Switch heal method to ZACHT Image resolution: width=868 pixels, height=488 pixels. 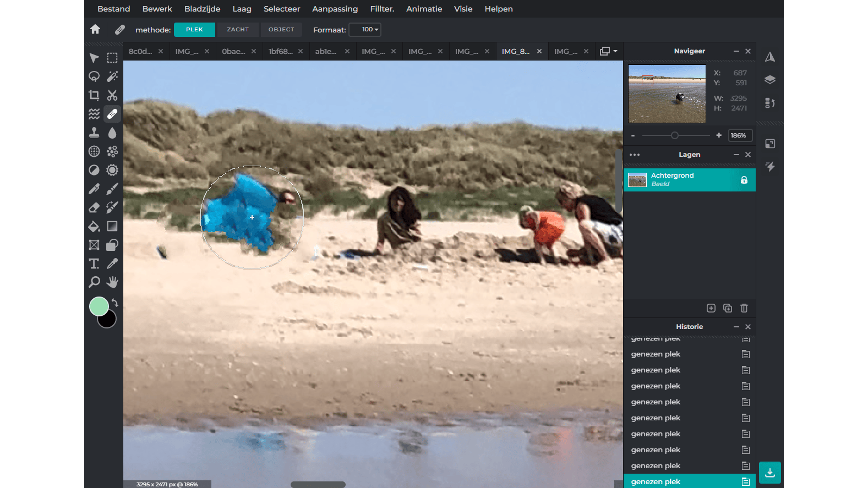[238, 30]
